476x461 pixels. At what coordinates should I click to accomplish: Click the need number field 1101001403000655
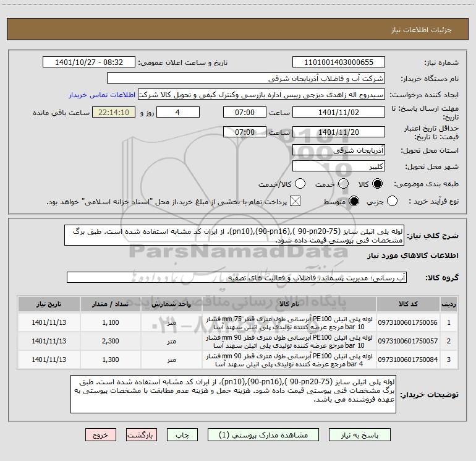point(339,62)
